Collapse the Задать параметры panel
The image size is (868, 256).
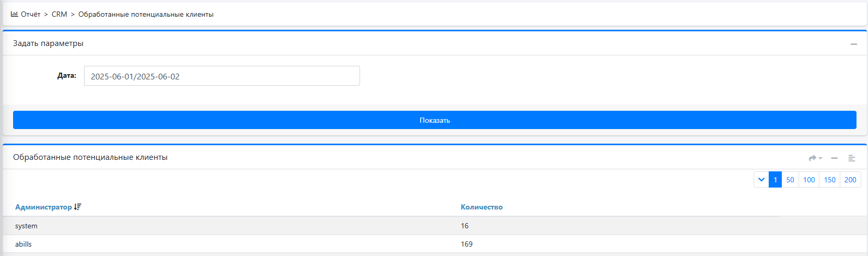854,44
